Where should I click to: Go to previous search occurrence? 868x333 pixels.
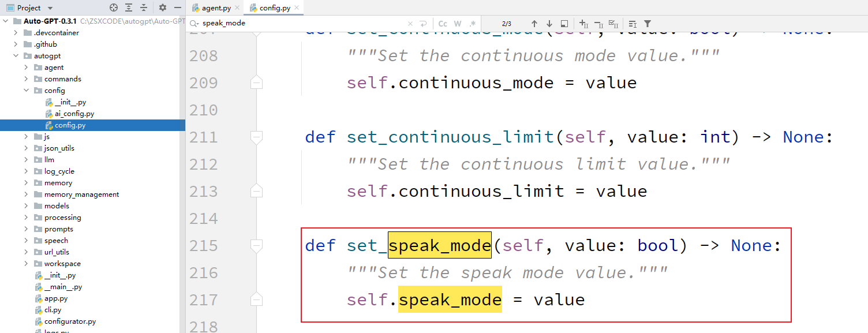534,24
